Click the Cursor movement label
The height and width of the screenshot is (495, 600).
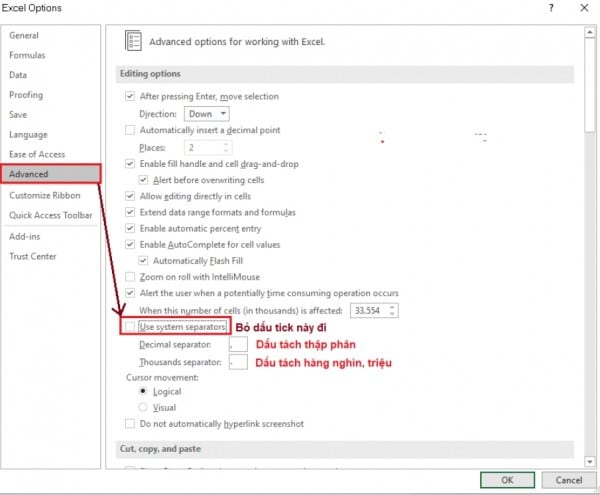162,378
